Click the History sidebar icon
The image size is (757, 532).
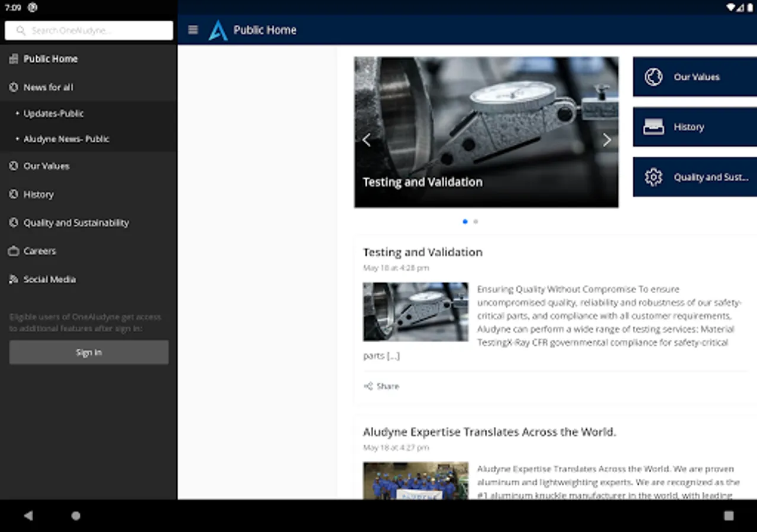14,194
